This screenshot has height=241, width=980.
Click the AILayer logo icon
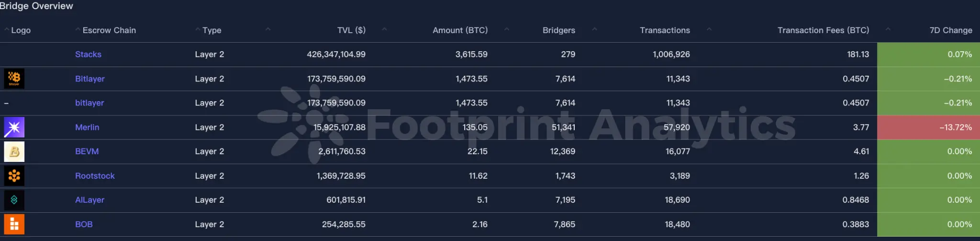14,200
